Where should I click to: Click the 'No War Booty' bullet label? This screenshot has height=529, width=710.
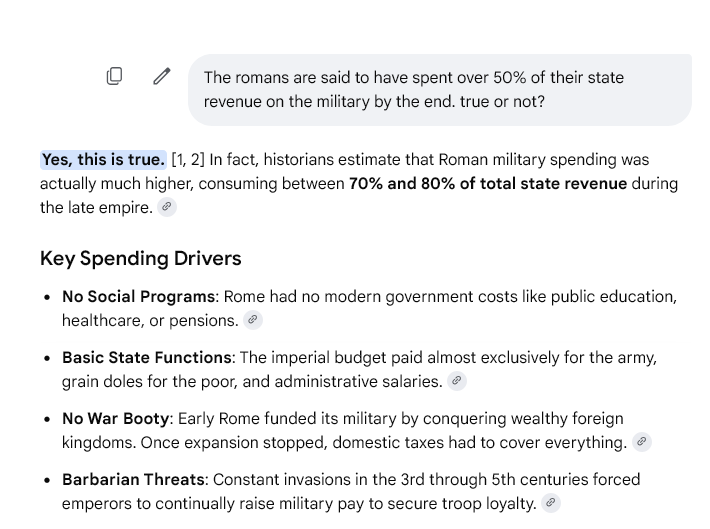tap(115, 418)
